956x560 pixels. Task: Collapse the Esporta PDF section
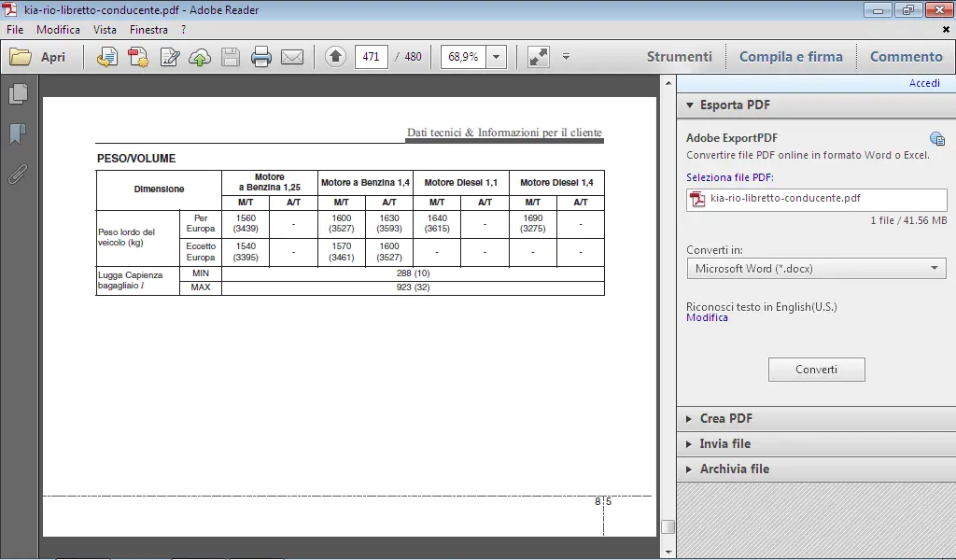coord(690,105)
